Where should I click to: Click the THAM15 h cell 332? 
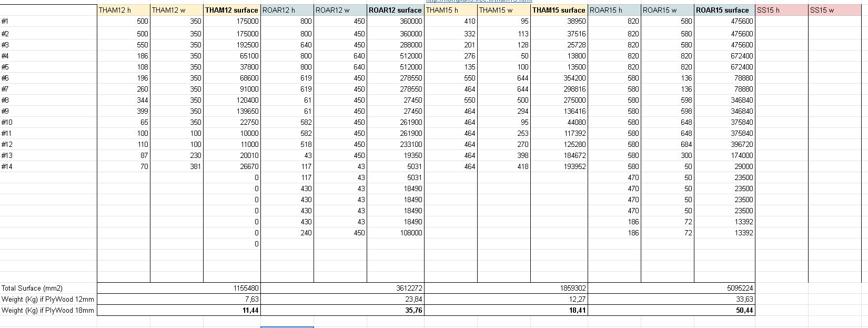pos(451,34)
